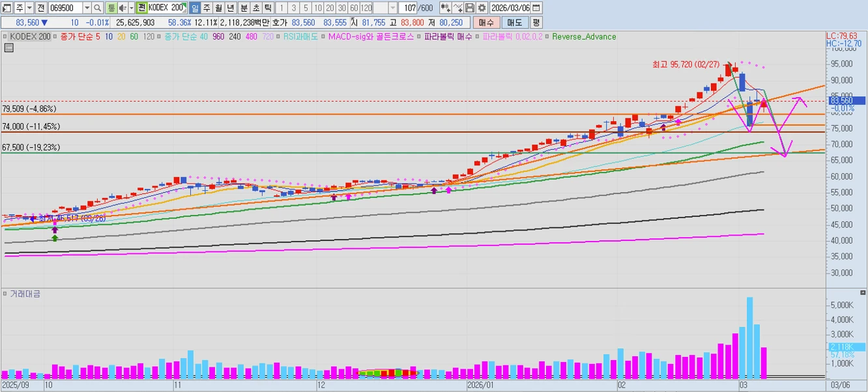Click the 79,509 (-4.86%) level label
This screenshot has height=392, width=868.
(x=29, y=109)
